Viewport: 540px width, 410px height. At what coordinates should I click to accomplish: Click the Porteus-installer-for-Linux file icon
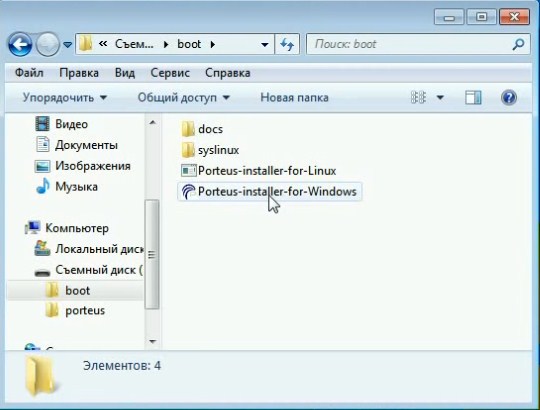(188, 170)
